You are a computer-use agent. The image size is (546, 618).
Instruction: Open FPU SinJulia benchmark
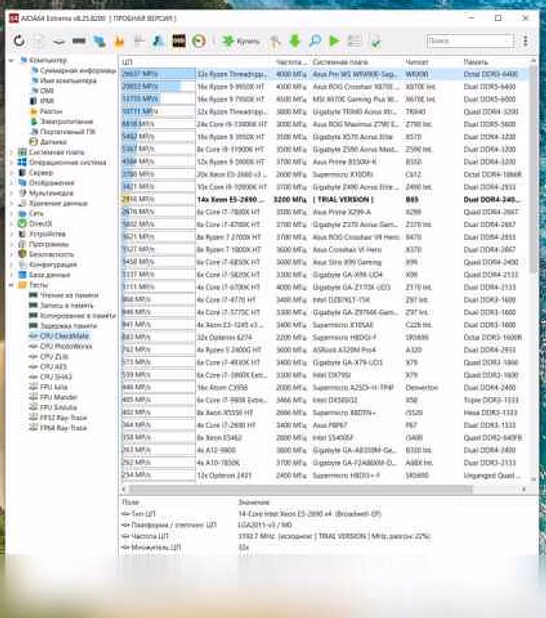58,408
